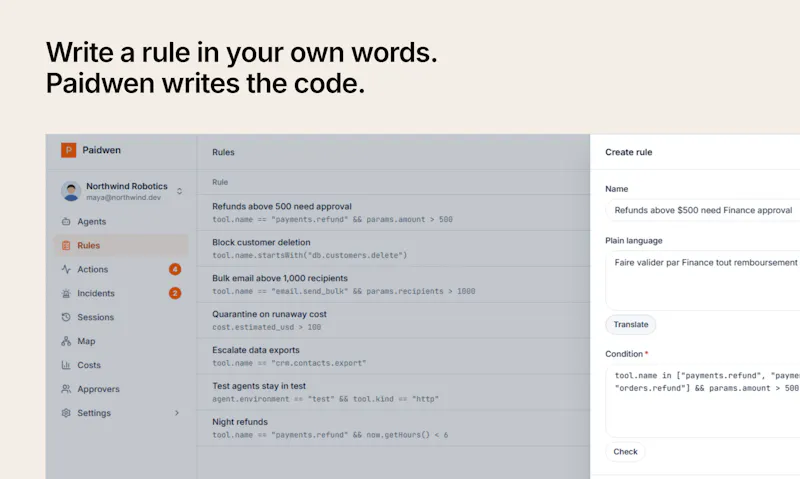Click the Check button under Condition
The height and width of the screenshot is (479, 800).
[x=625, y=451]
